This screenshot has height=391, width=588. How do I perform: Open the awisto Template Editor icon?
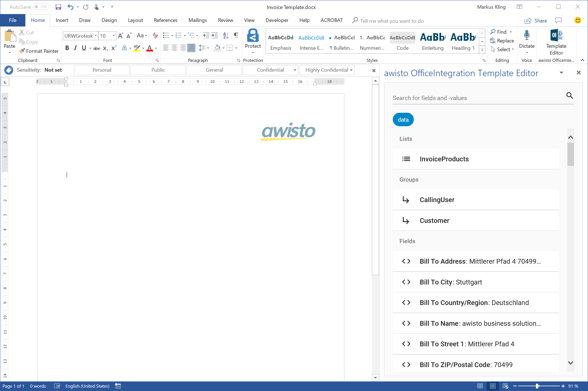pos(556,35)
